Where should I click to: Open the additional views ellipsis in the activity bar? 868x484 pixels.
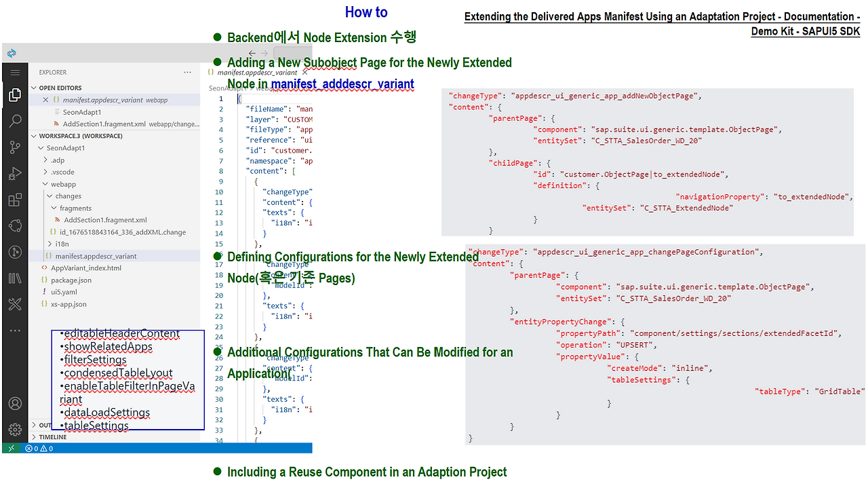15,330
